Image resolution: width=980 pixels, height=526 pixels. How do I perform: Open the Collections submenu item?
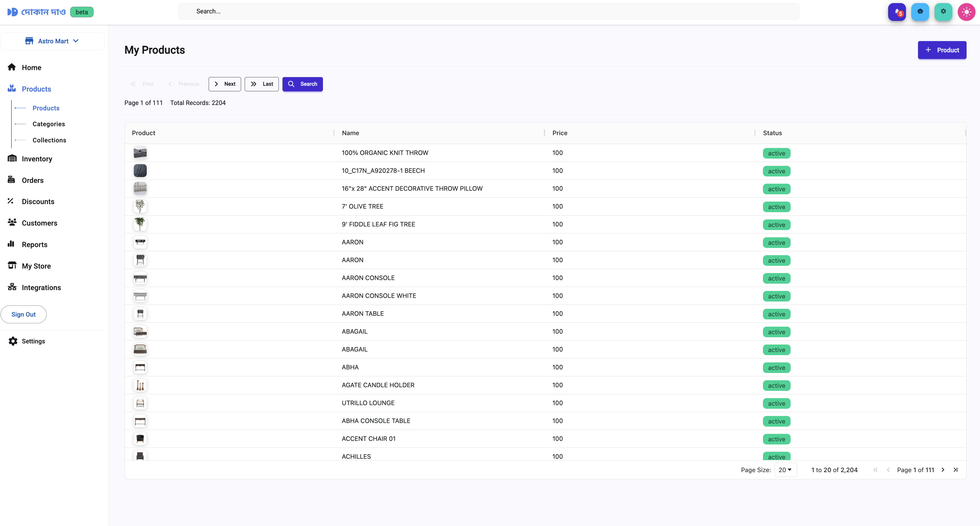49,140
